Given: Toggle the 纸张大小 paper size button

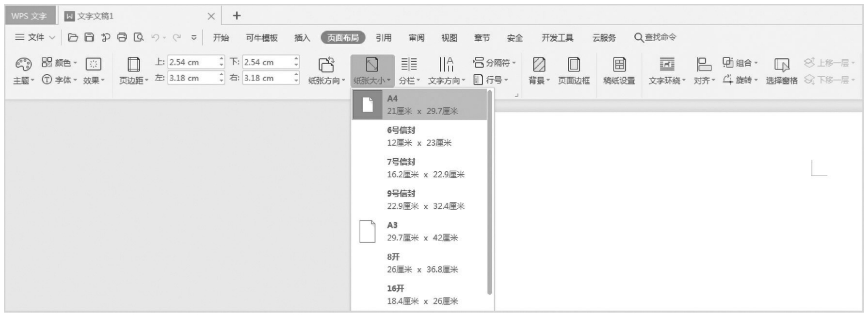Looking at the screenshot, I should [x=372, y=71].
